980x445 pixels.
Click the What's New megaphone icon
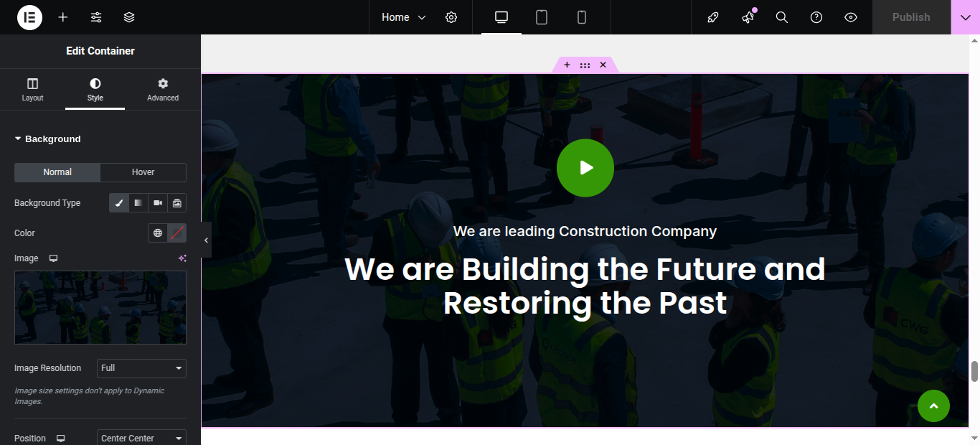748,17
